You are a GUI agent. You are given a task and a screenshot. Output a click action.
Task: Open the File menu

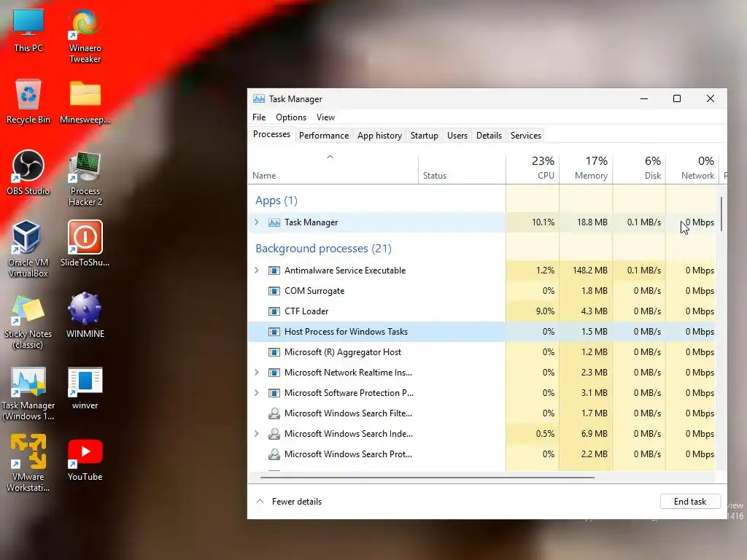(x=259, y=117)
